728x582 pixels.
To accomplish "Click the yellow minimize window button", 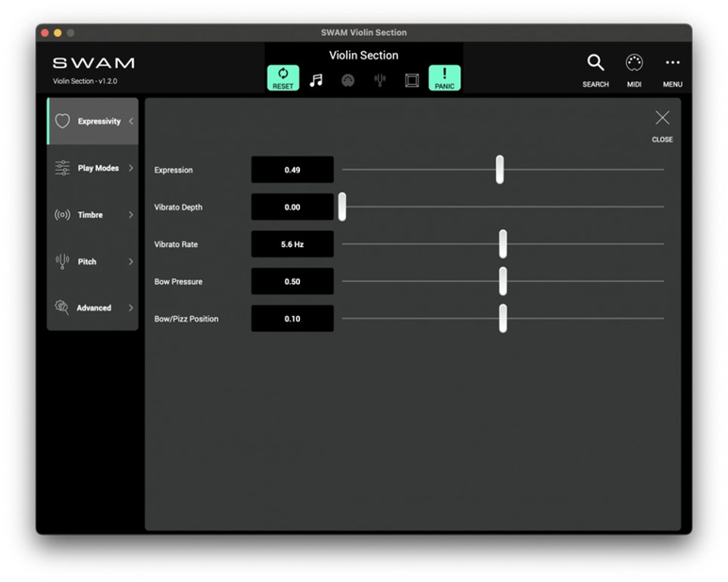I will (x=58, y=32).
